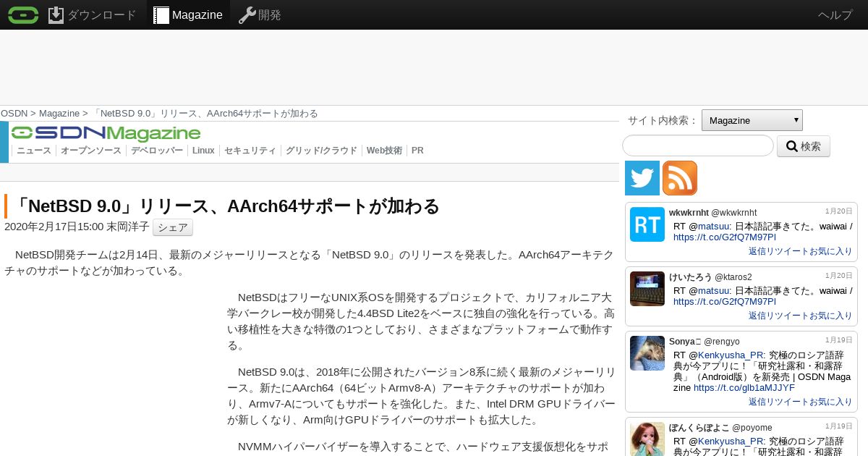Open ヘルプ in the top bar
The height and width of the screenshot is (456, 868).
click(835, 14)
